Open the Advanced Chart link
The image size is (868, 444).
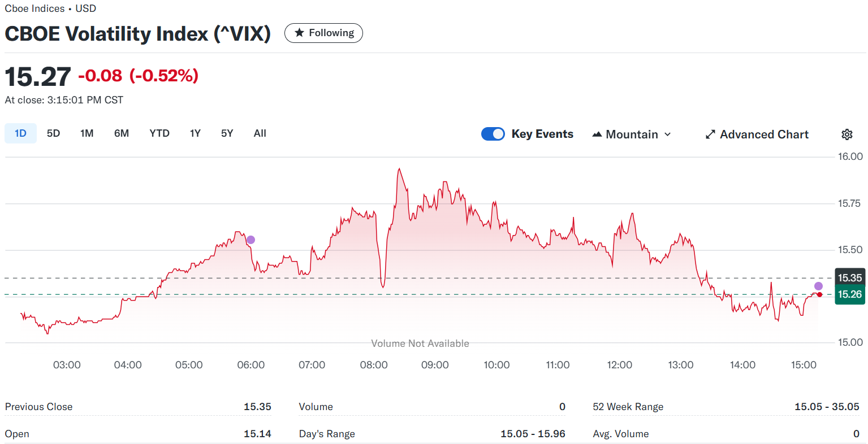(x=757, y=134)
